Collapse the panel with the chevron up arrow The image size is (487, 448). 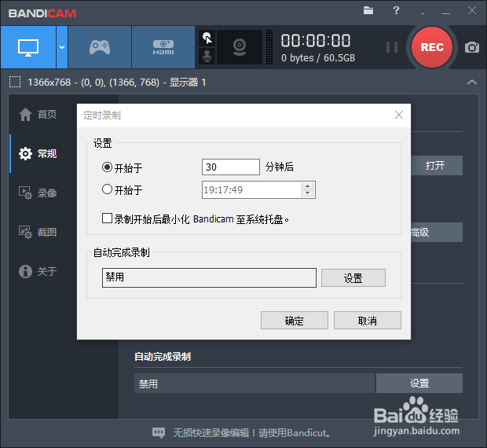pos(472,82)
